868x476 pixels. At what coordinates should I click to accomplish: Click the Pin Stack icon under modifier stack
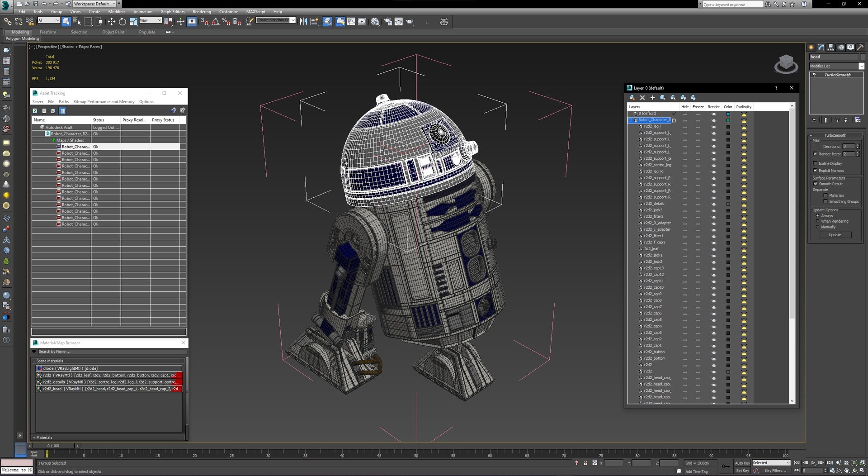tap(814, 120)
